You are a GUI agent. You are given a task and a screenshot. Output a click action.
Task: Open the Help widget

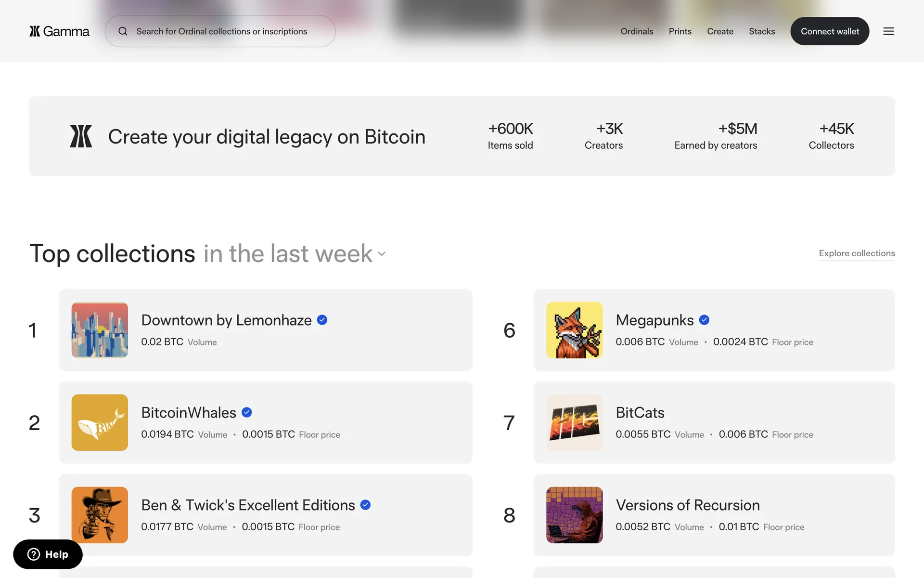48,554
